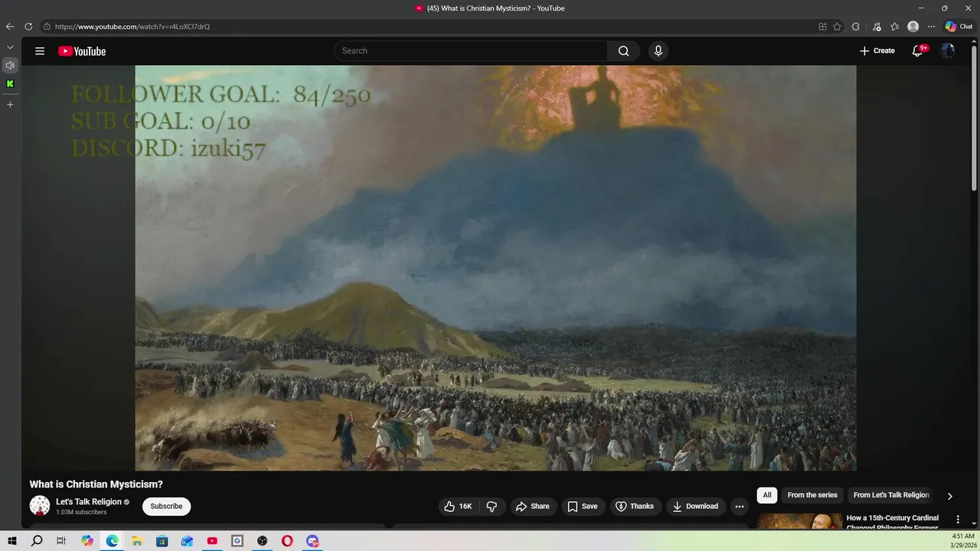Image resolution: width=980 pixels, height=551 pixels.
Task: Save video to a playlist
Action: [x=582, y=506]
